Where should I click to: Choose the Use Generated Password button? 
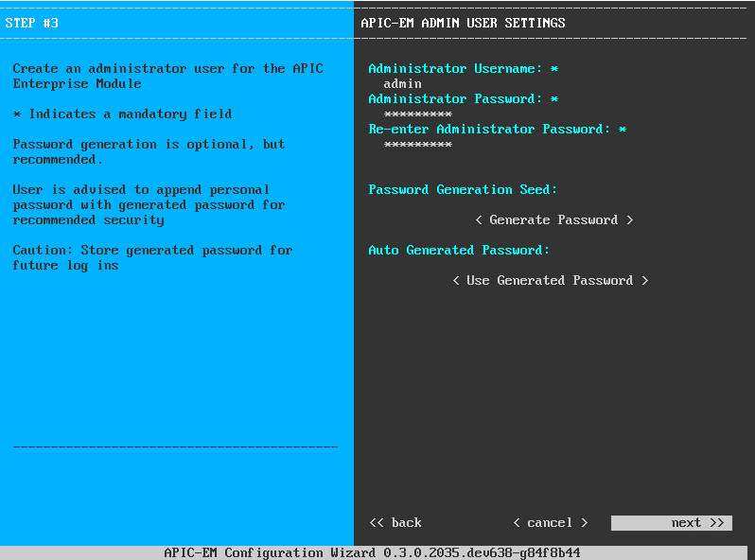[551, 281]
